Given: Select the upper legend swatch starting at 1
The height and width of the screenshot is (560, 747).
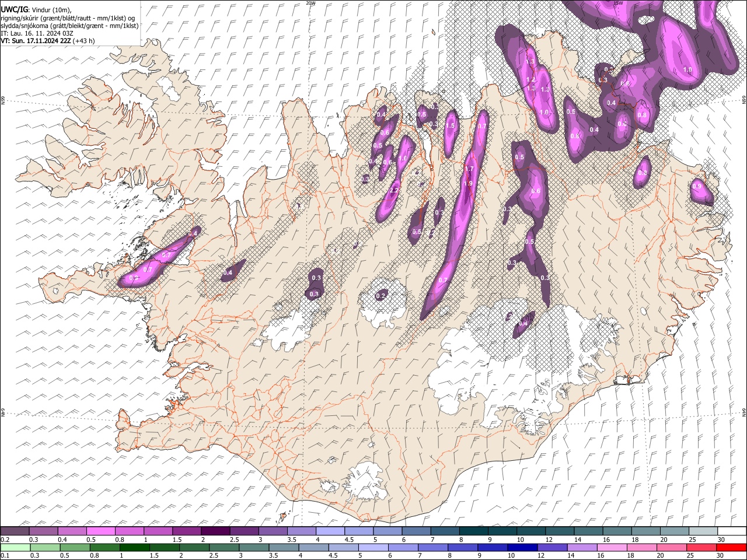Looking at the screenshot, I should point(158,531).
